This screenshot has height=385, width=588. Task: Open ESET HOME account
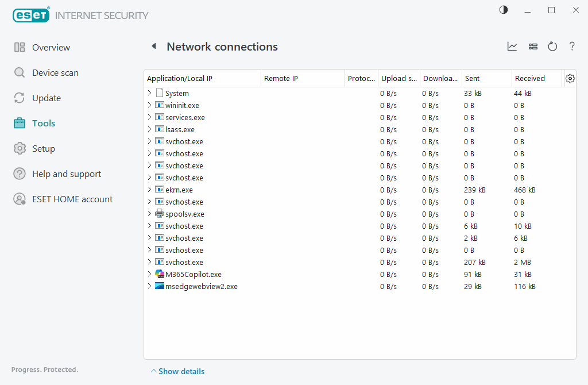[72, 199]
